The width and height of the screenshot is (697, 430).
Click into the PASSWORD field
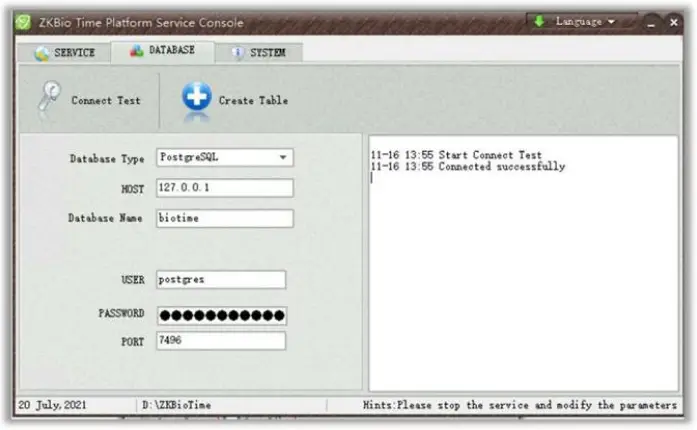coord(222,316)
